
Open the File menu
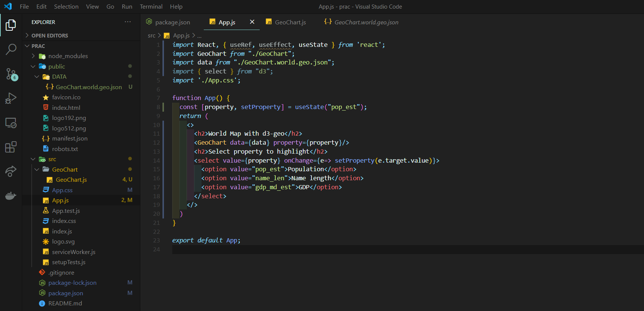point(24,7)
